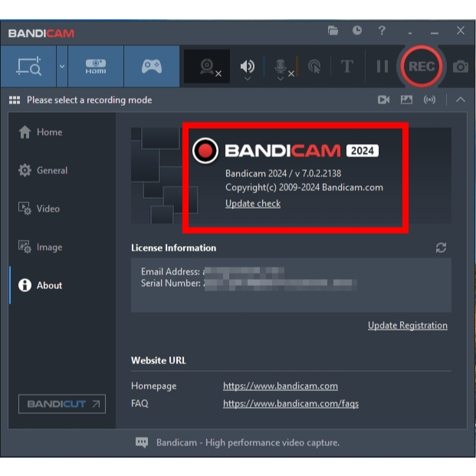Image resolution: width=476 pixels, height=476 pixels.
Task: Select HDMI device recording mode
Action: point(96,66)
